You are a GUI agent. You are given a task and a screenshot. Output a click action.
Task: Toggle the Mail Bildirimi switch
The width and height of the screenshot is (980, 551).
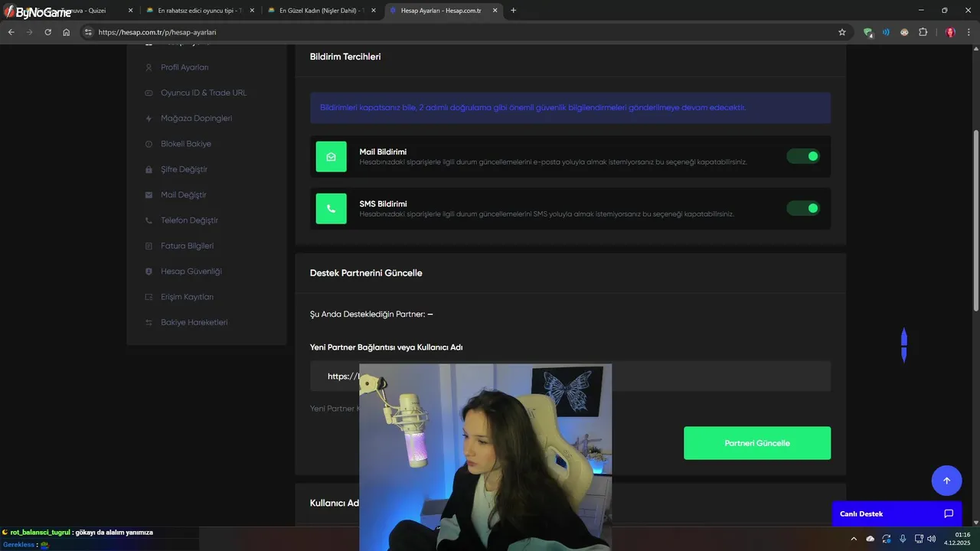(803, 156)
